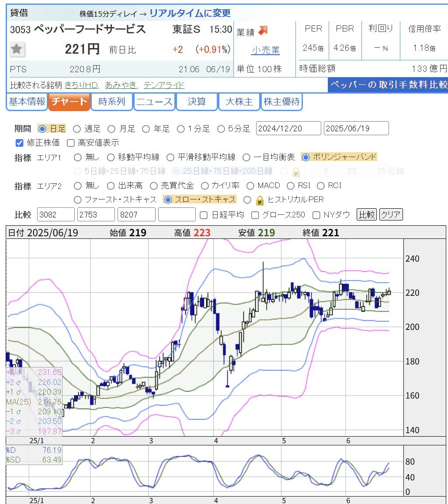Enable the 高安値表示 checkbox
This screenshot has width=448, height=504.
point(71,143)
